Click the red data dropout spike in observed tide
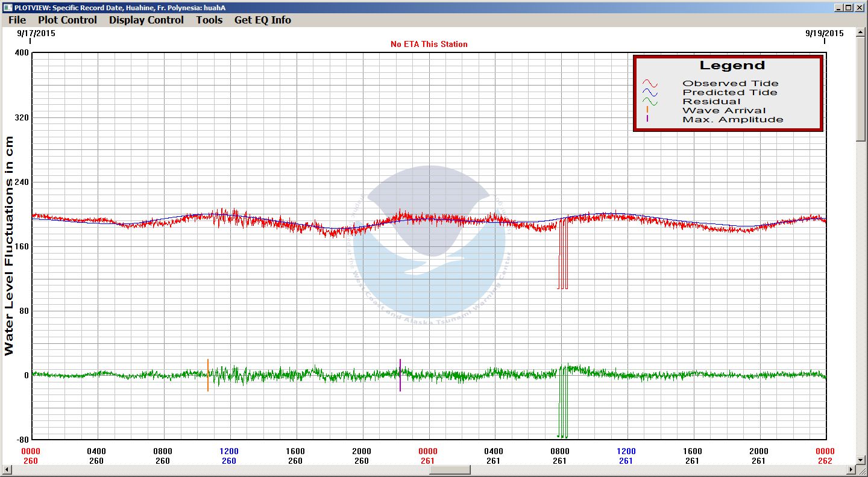The width and height of the screenshot is (868, 477). tap(563, 254)
